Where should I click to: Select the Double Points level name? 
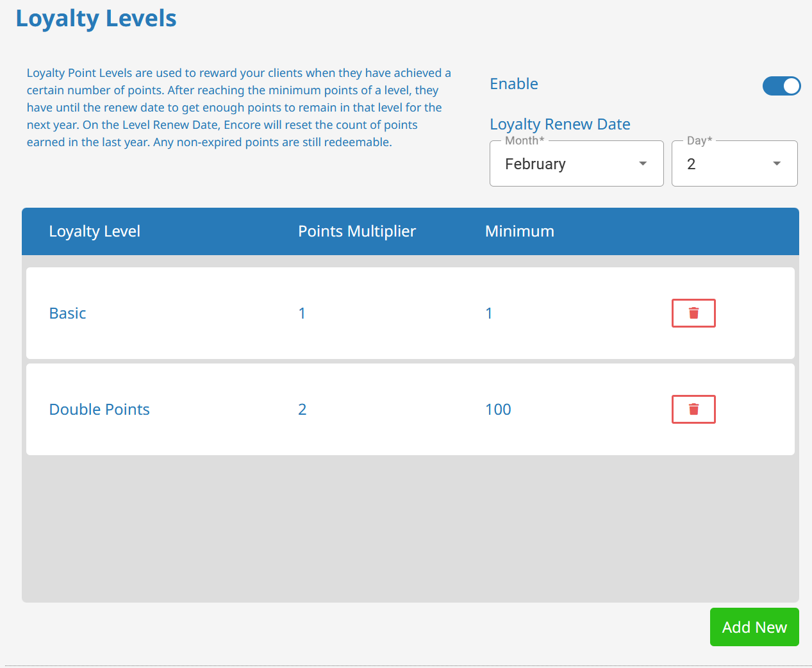[99, 410]
